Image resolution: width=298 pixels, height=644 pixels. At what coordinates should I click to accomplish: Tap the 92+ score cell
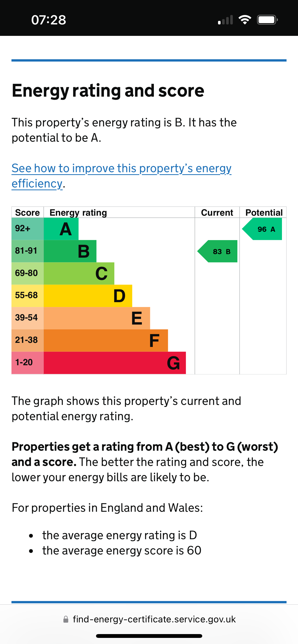coord(28,229)
